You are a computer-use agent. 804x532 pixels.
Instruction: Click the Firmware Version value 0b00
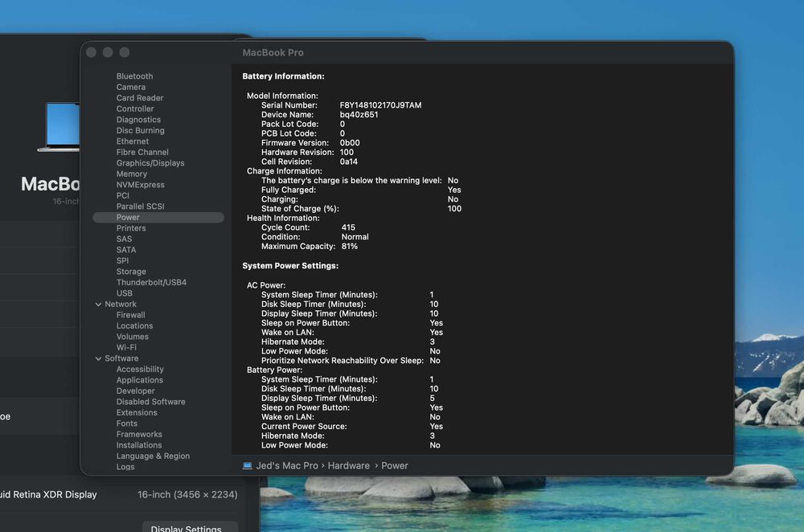350,143
